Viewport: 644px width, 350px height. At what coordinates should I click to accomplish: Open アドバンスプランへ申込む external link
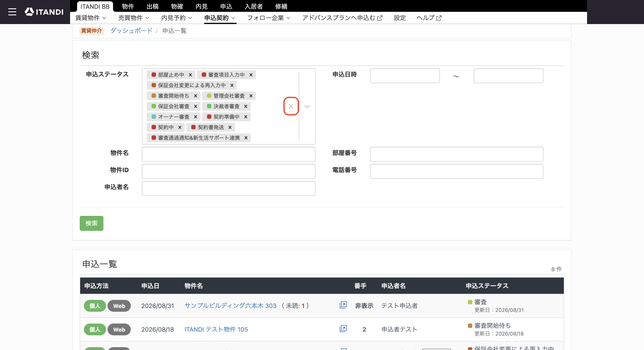(342, 18)
